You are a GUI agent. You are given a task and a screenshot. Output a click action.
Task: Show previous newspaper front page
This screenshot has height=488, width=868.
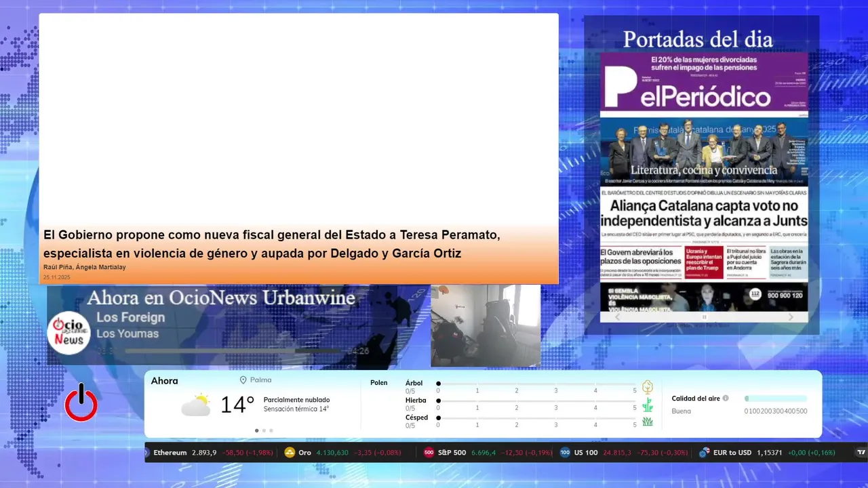click(617, 317)
